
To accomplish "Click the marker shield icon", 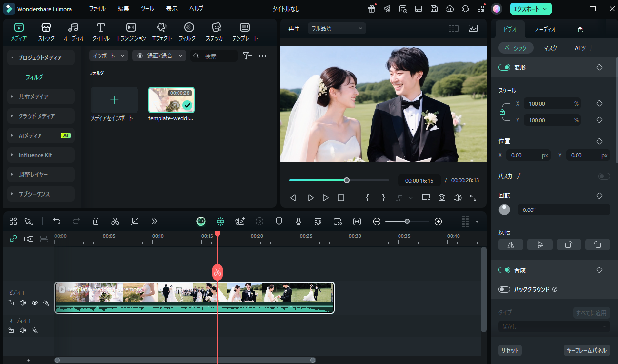I will point(279,221).
